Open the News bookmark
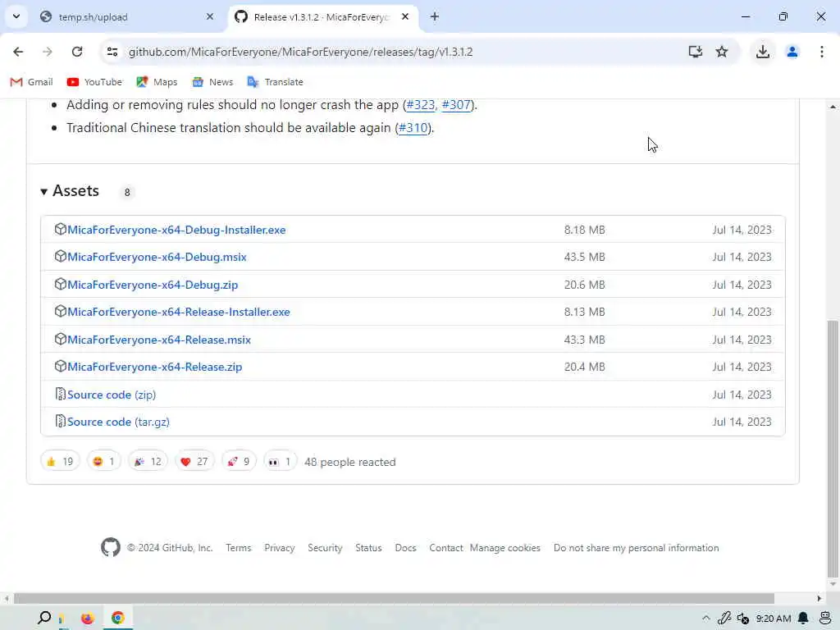Image resolution: width=840 pixels, height=630 pixels. click(x=212, y=82)
